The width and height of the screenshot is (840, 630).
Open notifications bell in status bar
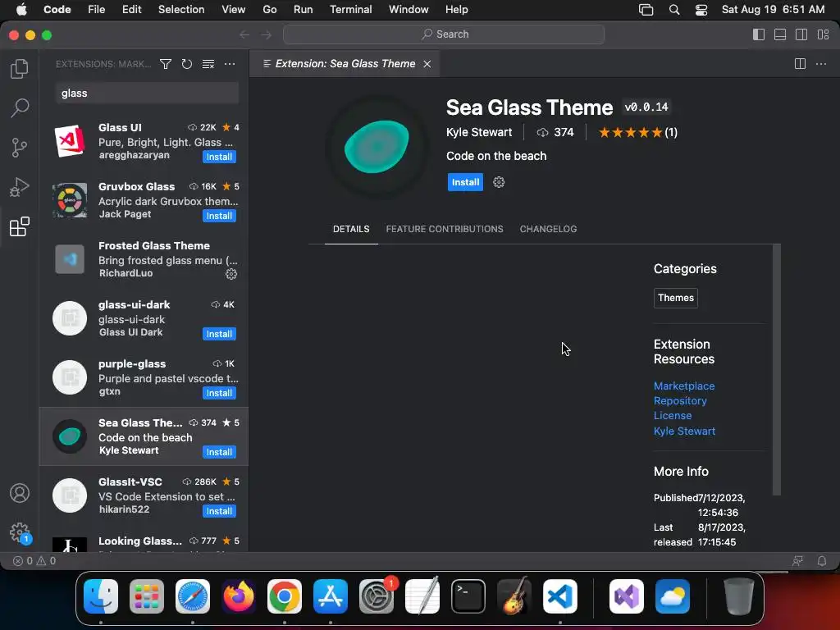822,561
